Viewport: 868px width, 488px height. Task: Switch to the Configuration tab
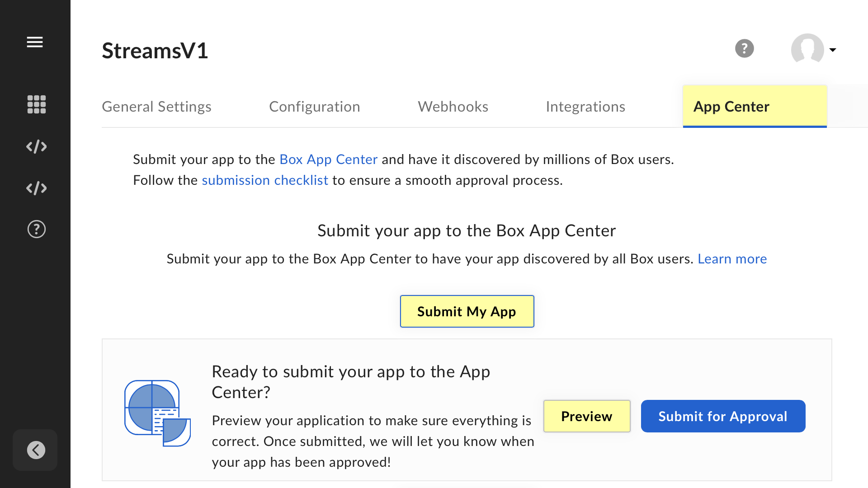(x=314, y=107)
